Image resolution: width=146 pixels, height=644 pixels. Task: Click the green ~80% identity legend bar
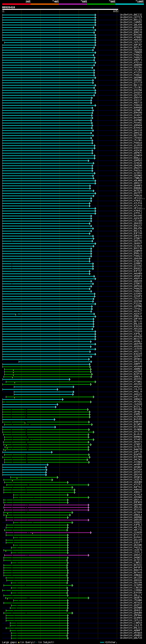(x=101, y=4)
